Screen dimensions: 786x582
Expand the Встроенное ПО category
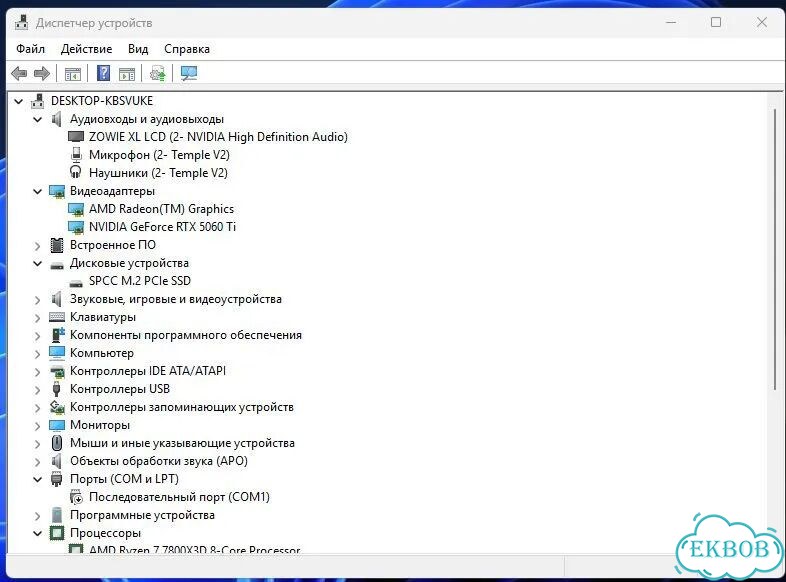pos(38,246)
